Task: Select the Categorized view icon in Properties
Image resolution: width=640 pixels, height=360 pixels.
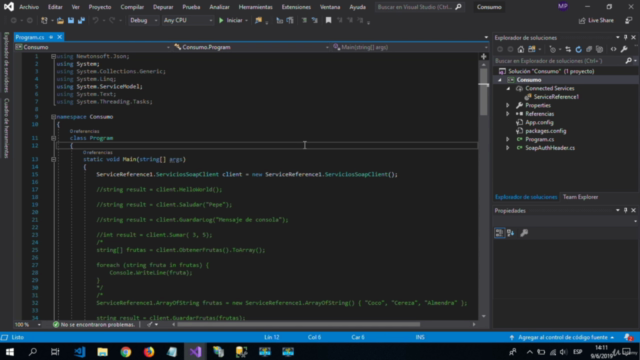Action: click(x=499, y=233)
